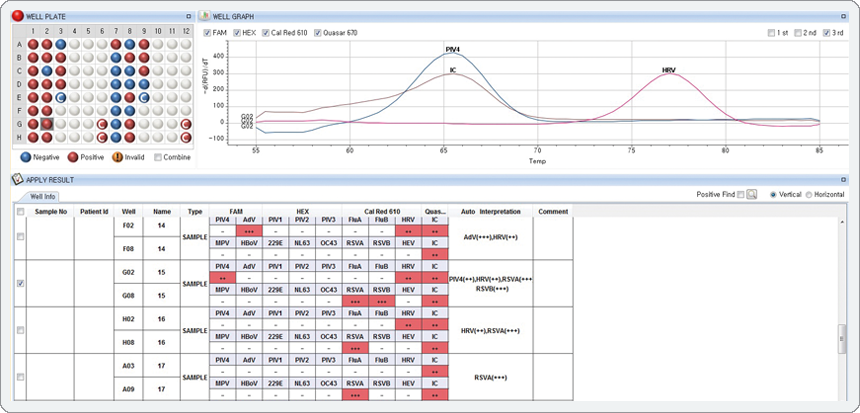The height and width of the screenshot is (413, 860).
Task: Check the row checkbox for sample 16
Action: [21, 330]
